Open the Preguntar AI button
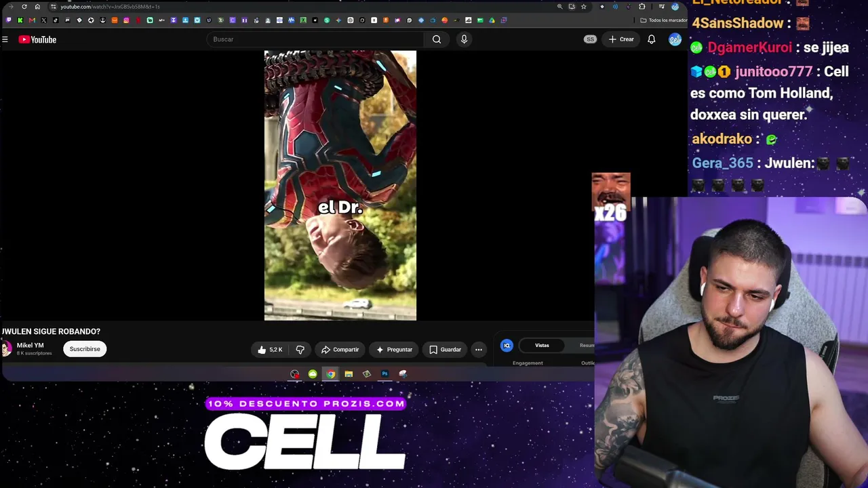868x488 pixels. tap(394, 350)
